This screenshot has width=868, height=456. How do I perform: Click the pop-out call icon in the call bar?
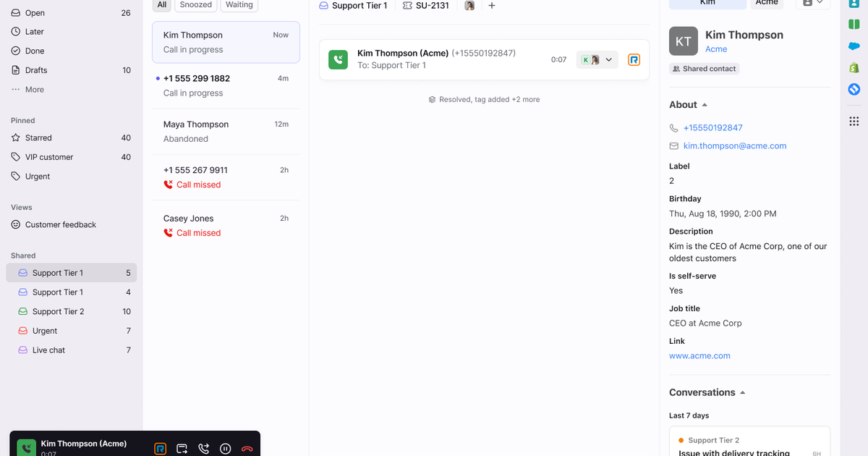pyautogui.click(x=182, y=448)
